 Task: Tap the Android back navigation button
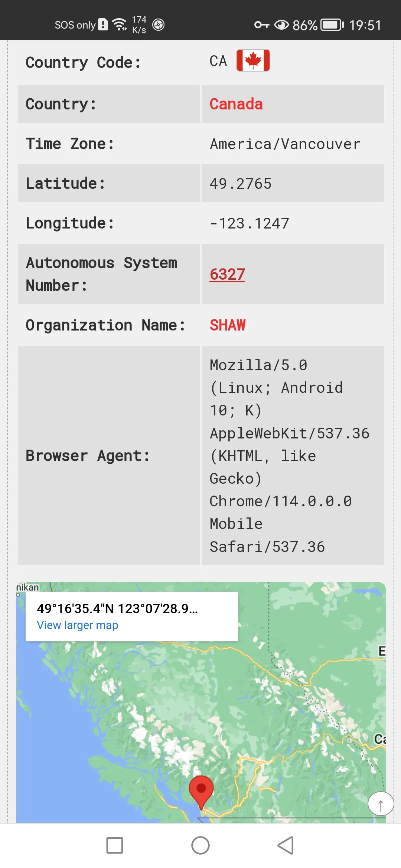286,846
